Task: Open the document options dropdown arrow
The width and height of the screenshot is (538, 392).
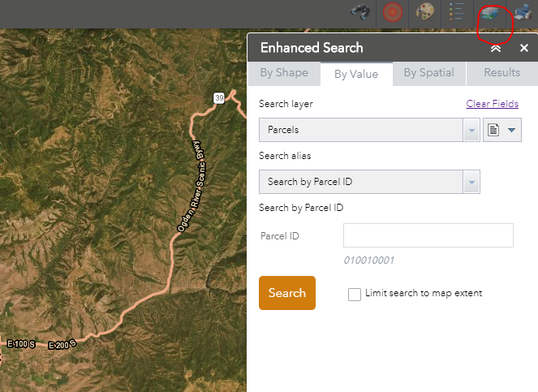Action: click(512, 130)
